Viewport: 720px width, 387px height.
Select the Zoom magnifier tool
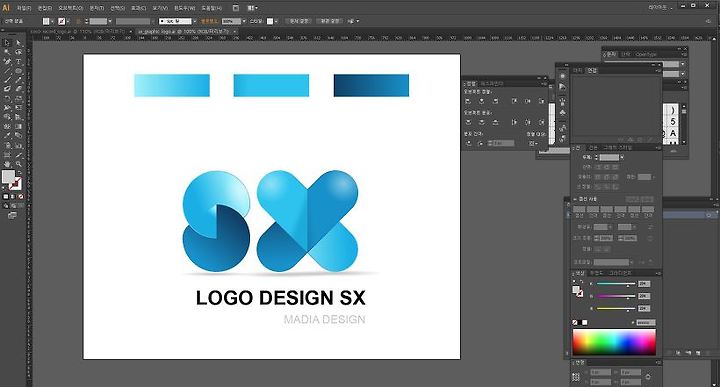(18, 164)
